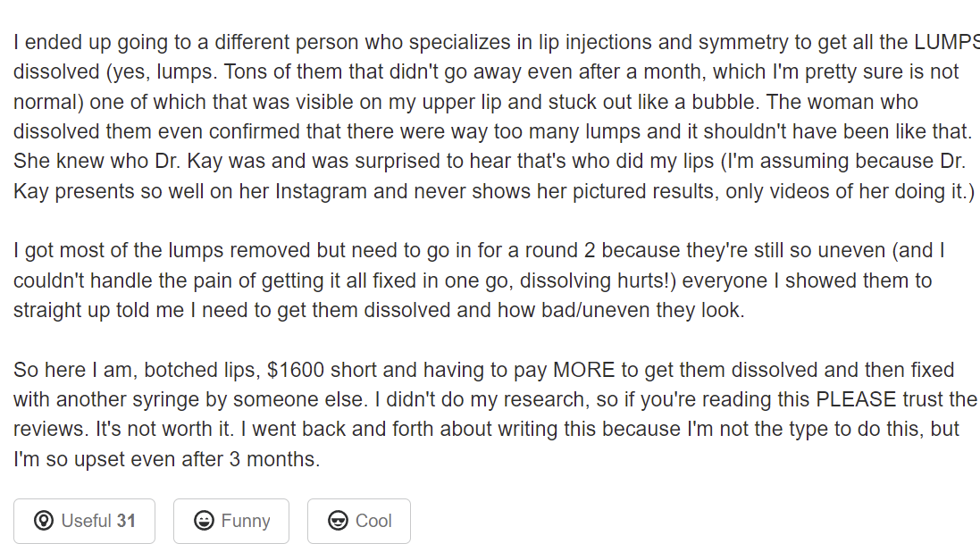This screenshot has width=980, height=544.
Task: Vote the review as Funny
Action: click(231, 521)
